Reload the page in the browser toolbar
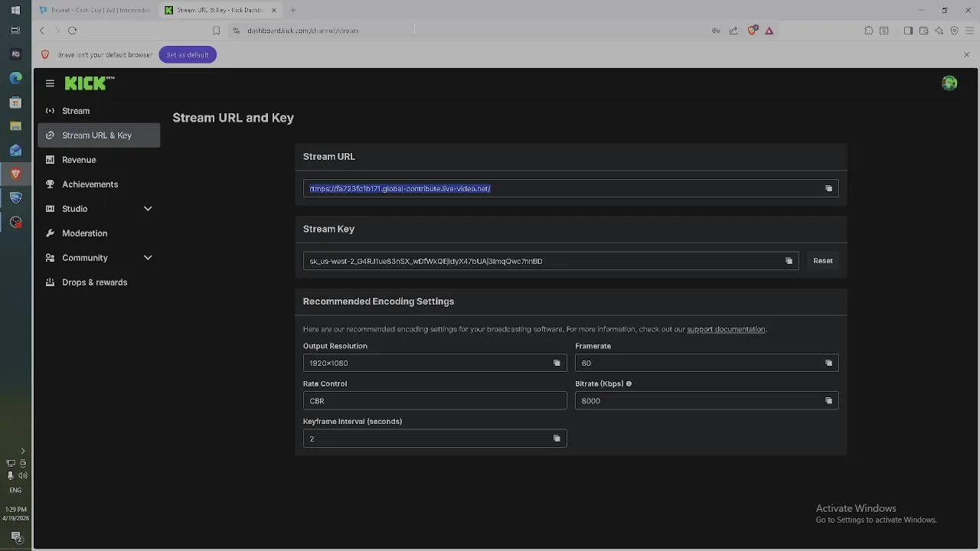 pyautogui.click(x=72, y=31)
